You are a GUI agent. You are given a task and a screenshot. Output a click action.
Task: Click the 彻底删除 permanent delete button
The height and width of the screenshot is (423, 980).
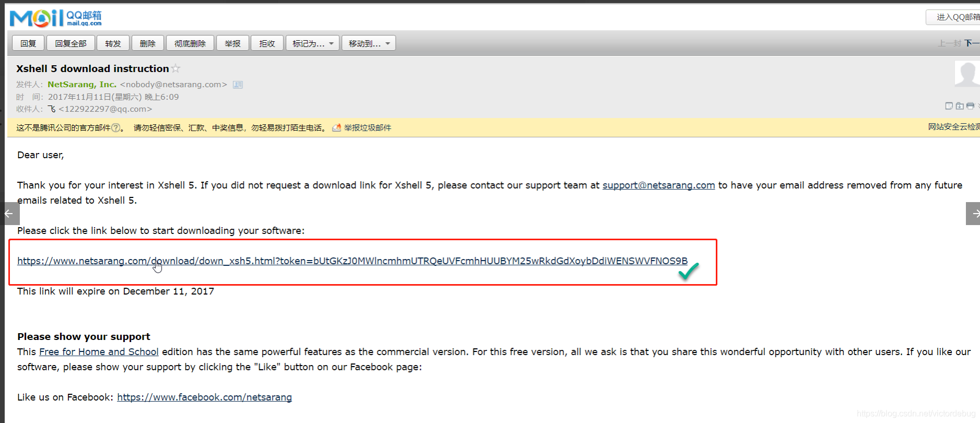click(190, 43)
